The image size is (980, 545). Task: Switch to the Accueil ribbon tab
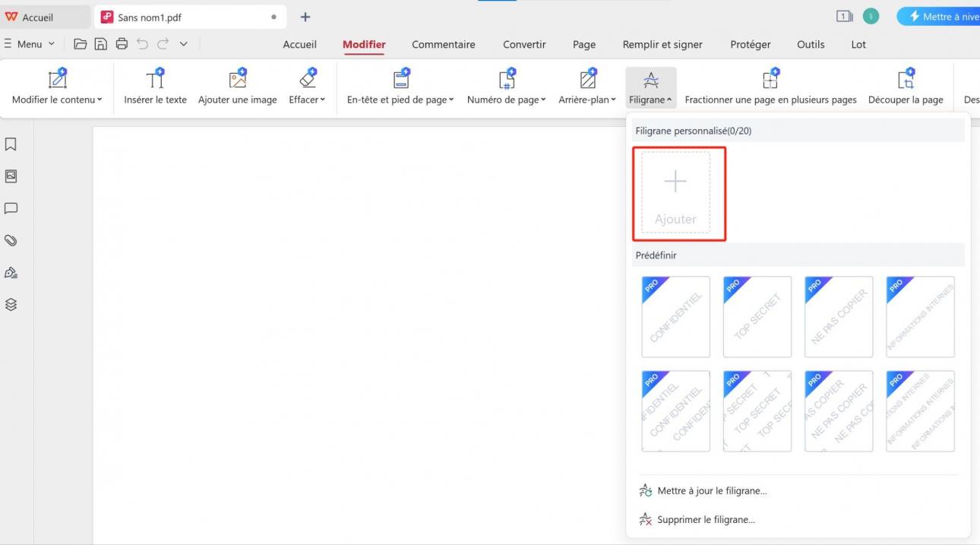pyautogui.click(x=299, y=44)
